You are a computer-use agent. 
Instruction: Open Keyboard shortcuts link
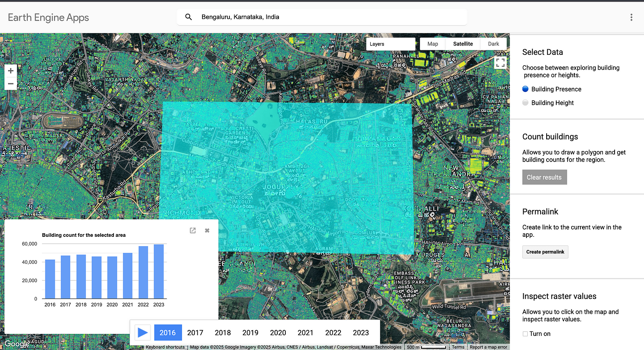click(x=165, y=347)
